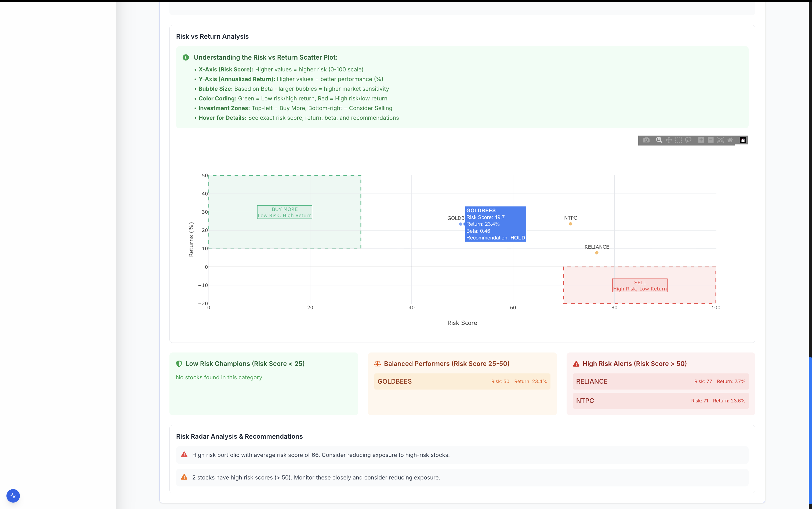The height and width of the screenshot is (509, 812).
Task: Click red warning icon on high risk portfolio message
Action: click(x=184, y=455)
